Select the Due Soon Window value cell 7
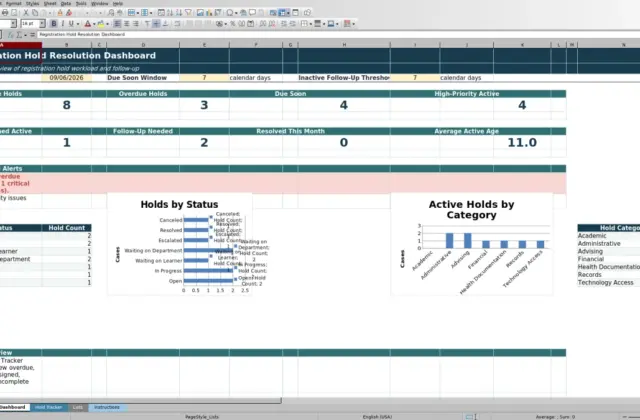This screenshot has width=640, height=420. (204, 78)
